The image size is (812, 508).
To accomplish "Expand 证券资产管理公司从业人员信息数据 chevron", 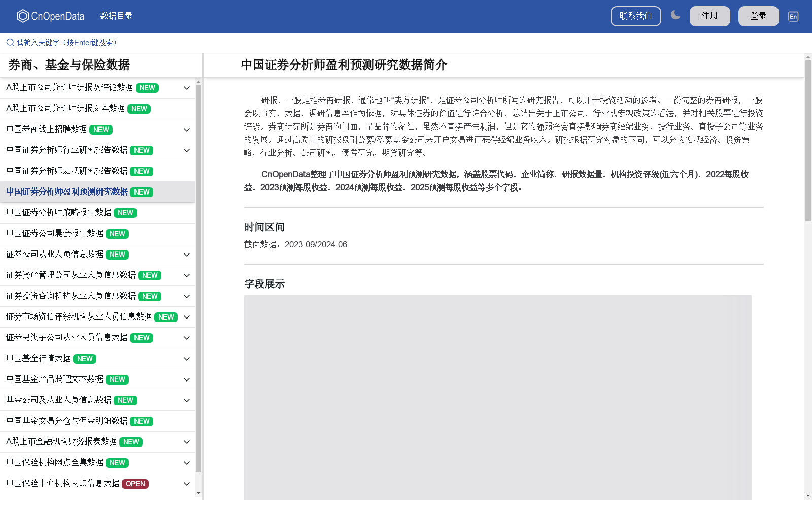I will [x=187, y=275].
